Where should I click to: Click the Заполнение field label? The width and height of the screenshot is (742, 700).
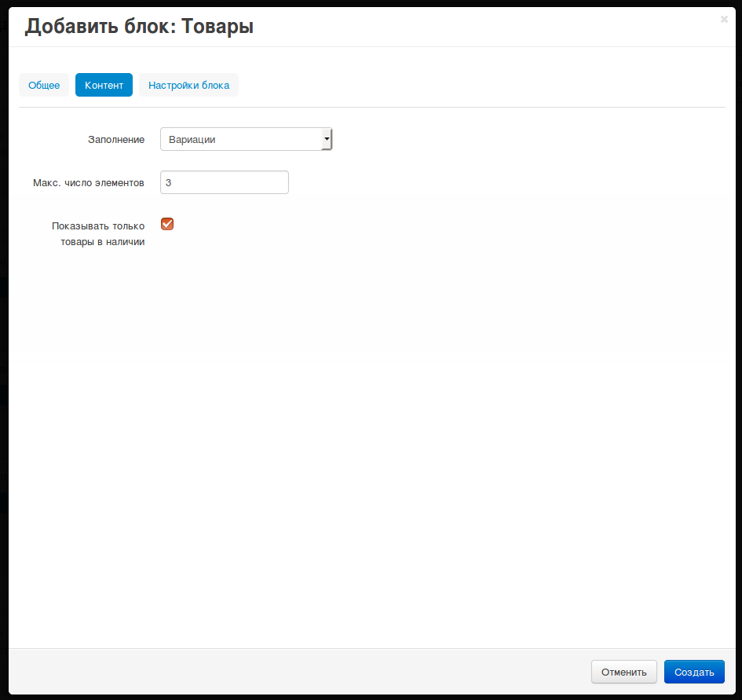pos(115,139)
